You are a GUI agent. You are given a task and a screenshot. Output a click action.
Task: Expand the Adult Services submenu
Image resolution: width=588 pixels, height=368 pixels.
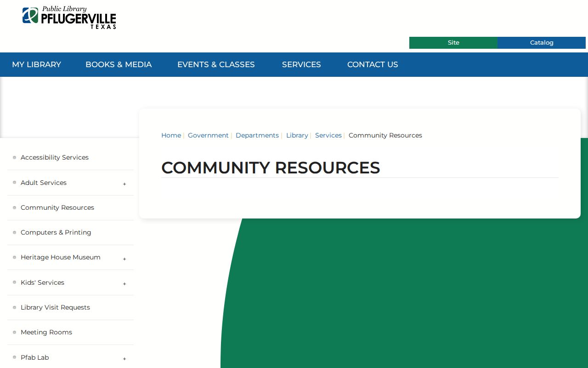(x=124, y=184)
